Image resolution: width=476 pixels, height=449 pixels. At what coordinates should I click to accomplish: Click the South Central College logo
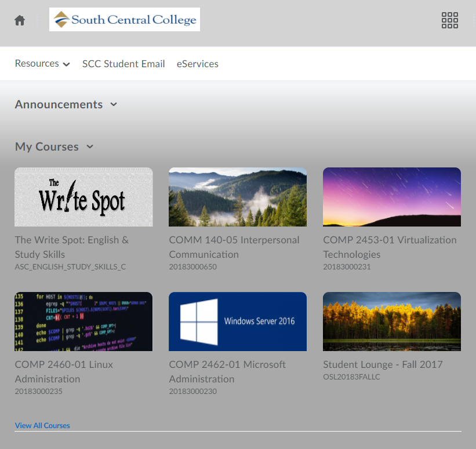(x=125, y=20)
